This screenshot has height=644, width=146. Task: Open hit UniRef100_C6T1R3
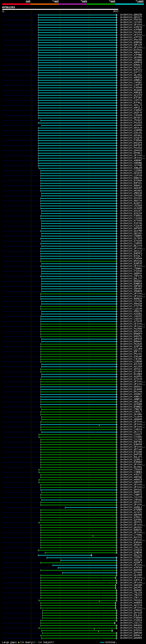click(x=131, y=22)
